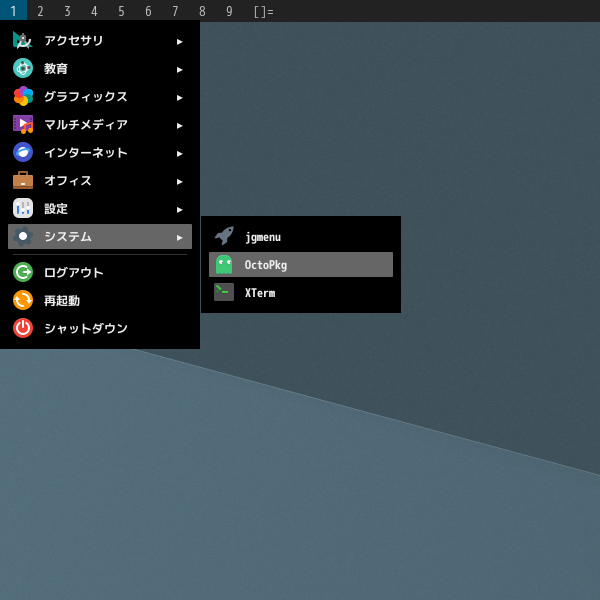Click the jgmenu rocket icon

(224, 236)
